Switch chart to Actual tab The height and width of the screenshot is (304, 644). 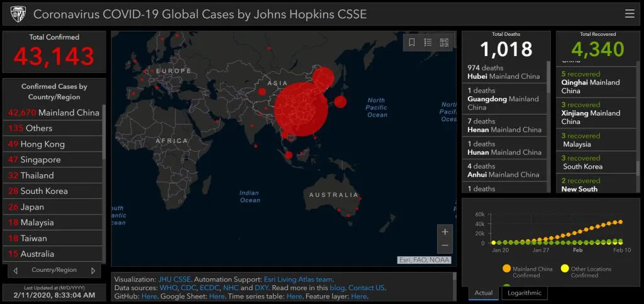point(484,293)
